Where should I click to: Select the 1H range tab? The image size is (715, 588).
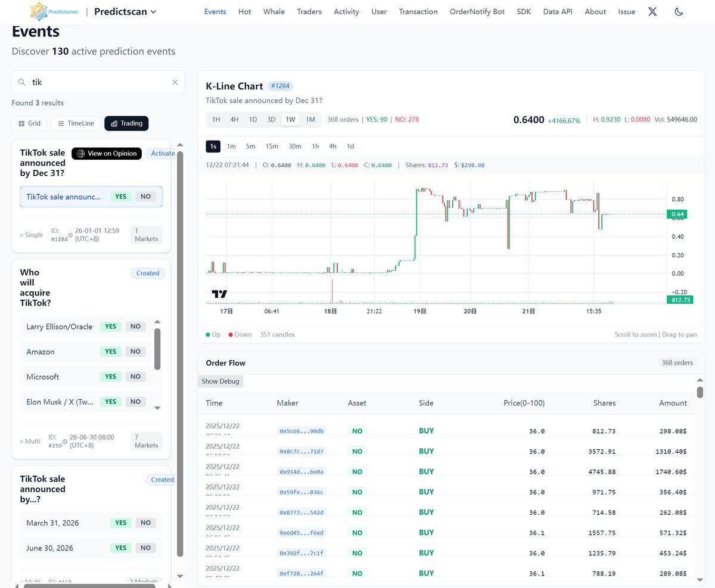point(216,119)
